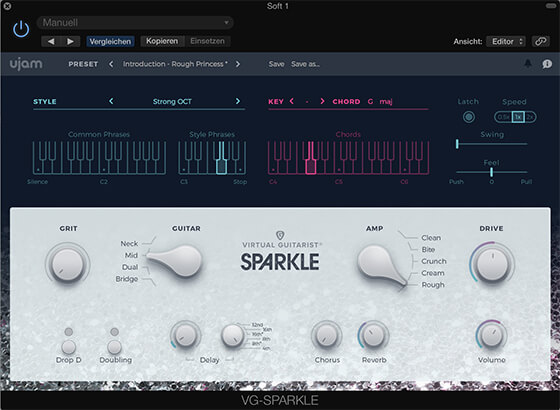Click the Delay time division knob

click(232, 336)
